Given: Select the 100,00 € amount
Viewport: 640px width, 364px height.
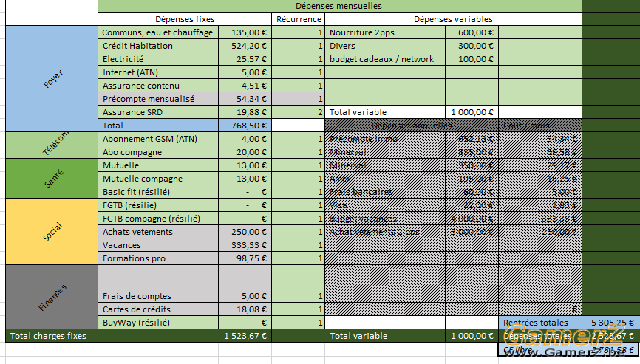Looking at the screenshot, I should pyautogui.click(x=472, y=59).
